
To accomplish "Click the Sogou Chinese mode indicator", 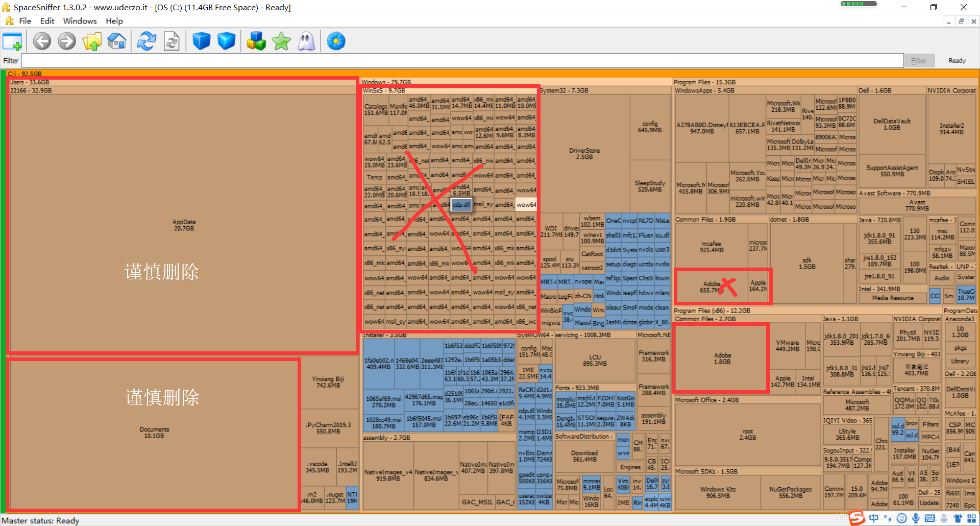I will (874, 518).
